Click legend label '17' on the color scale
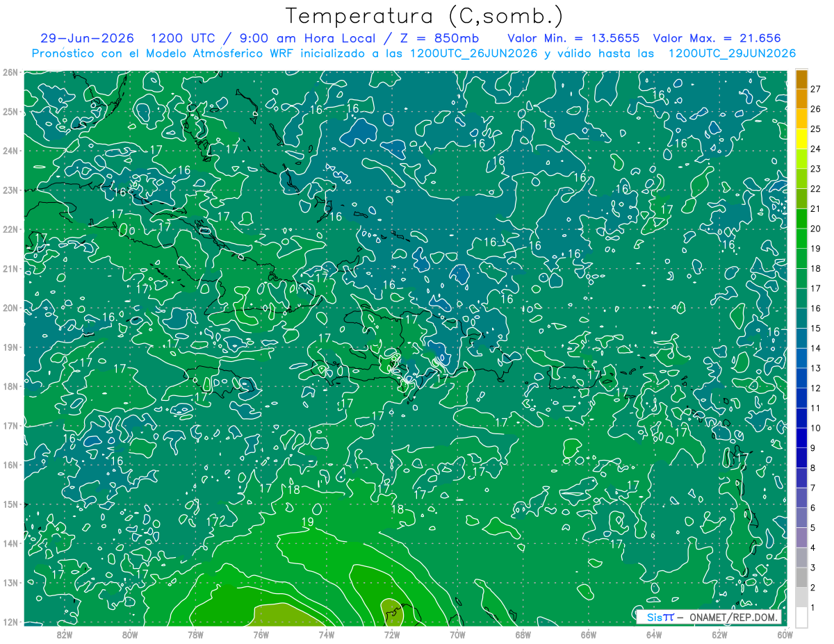 point(816,288)
